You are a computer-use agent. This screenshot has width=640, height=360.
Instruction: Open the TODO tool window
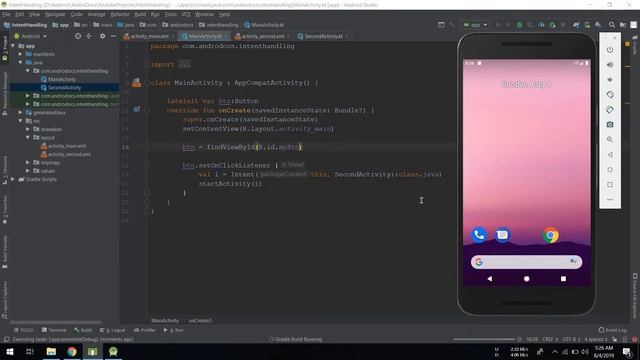point(24,330)
